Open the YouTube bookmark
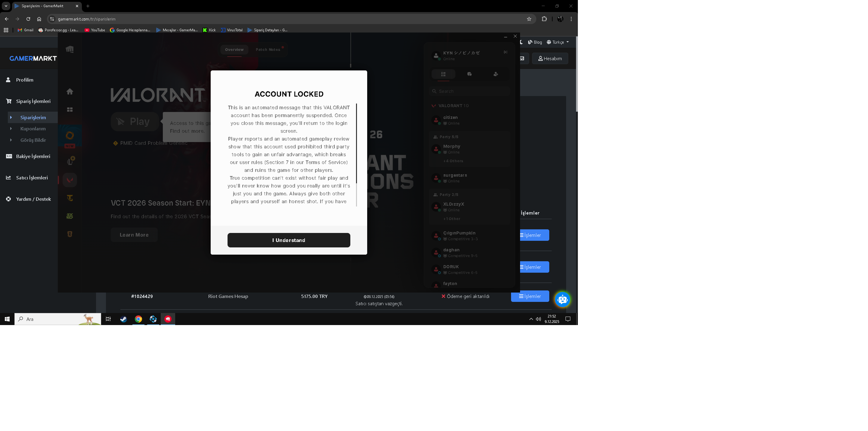Screen dimensions: 868x431 pos(95,30)
